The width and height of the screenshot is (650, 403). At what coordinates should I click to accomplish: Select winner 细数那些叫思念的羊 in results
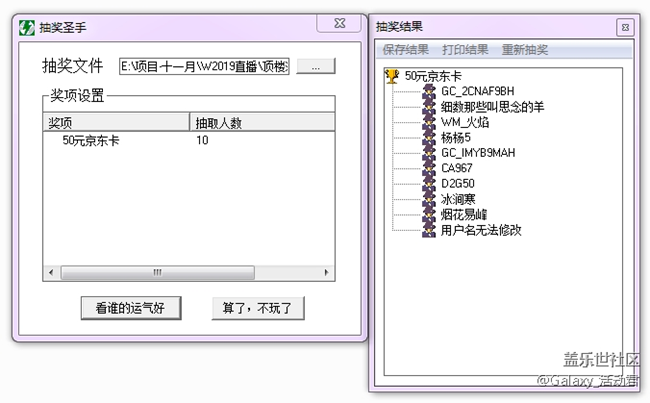point(492,107)
